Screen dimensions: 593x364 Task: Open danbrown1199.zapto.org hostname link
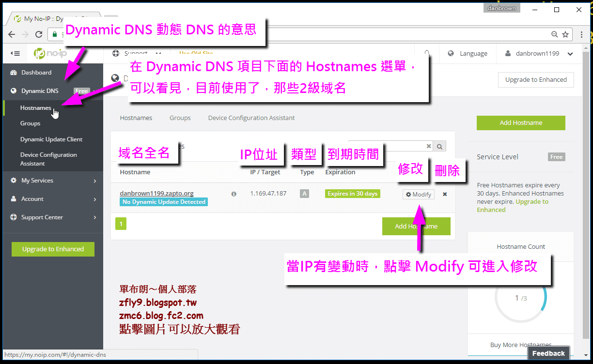click(x=157, y=193)
